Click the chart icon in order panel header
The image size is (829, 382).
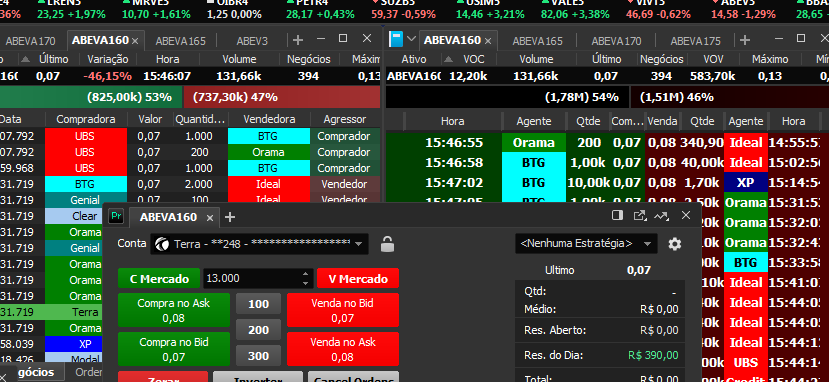click(x=661, y=216)
